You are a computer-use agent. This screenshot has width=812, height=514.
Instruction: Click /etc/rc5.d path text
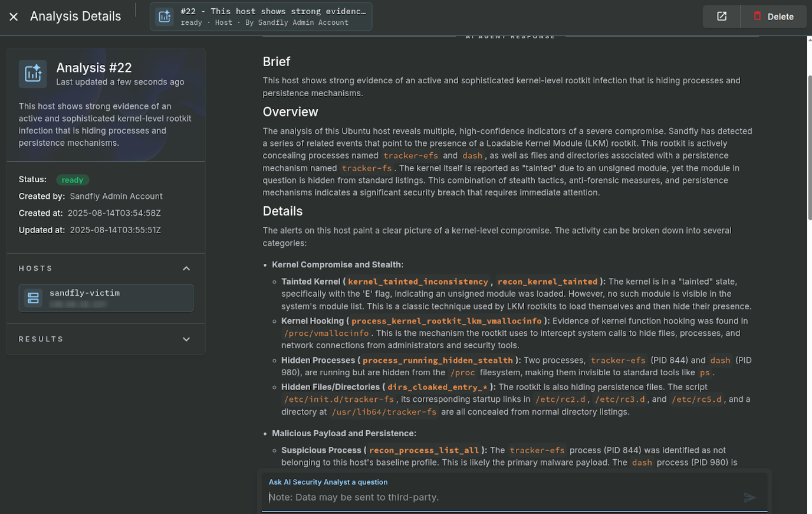pos(696,400)
